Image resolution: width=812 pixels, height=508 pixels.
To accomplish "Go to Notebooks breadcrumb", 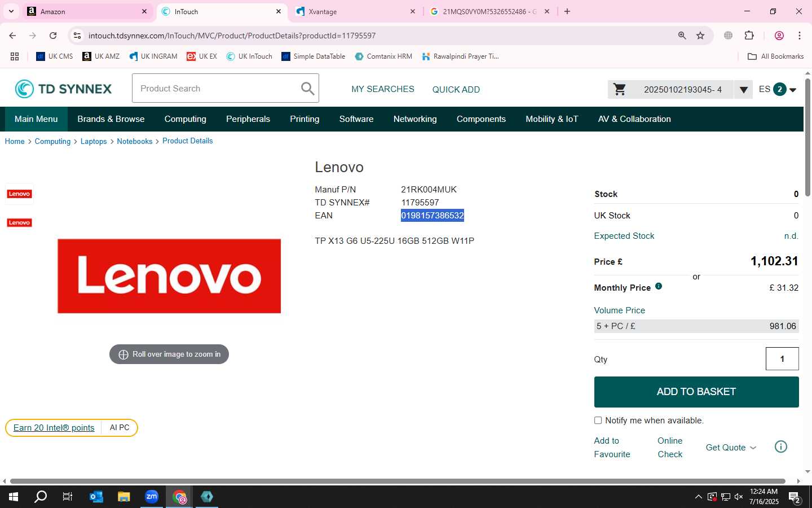I will (x=135, y=141).
